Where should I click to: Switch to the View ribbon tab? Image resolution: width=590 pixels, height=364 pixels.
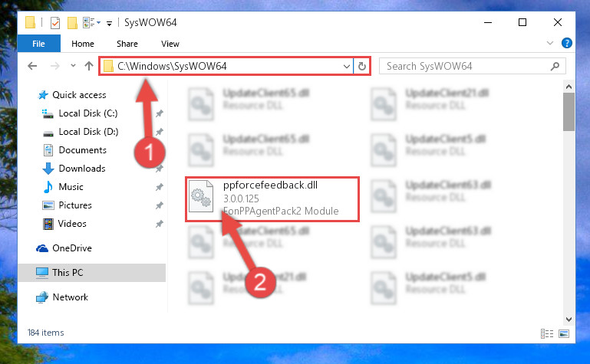(x=170, y=44)
